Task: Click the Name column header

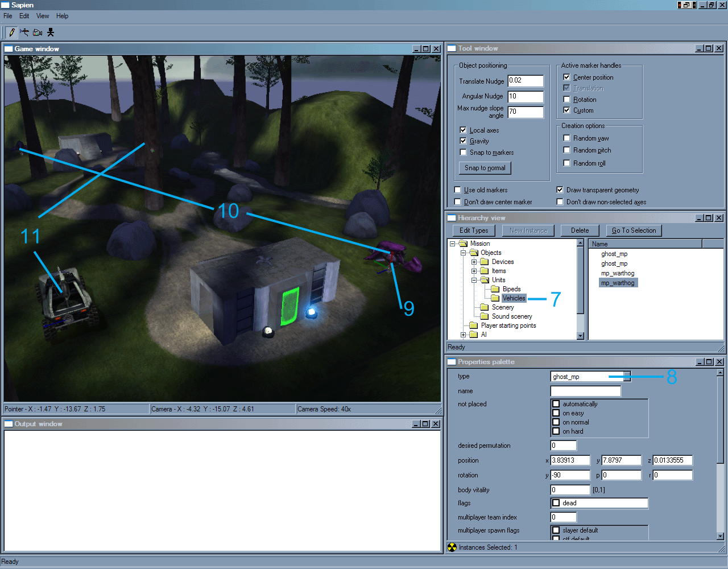Action: click(646, 244)
